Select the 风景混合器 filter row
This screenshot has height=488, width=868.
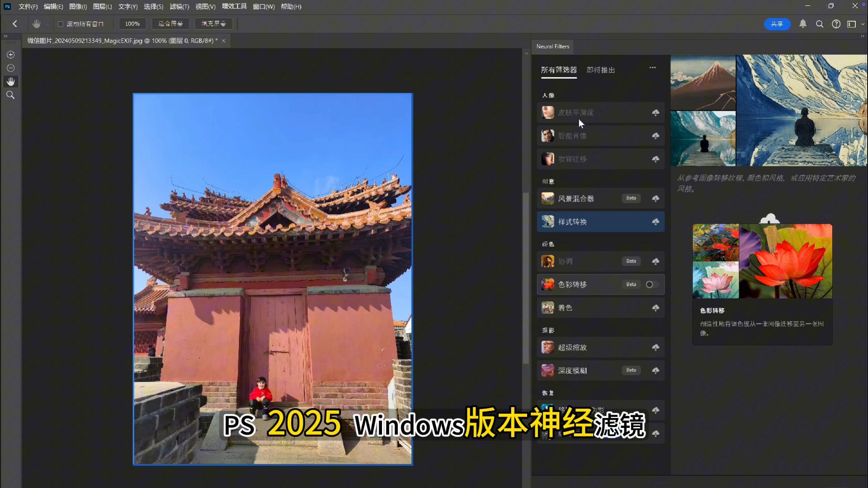click(600, 198)
